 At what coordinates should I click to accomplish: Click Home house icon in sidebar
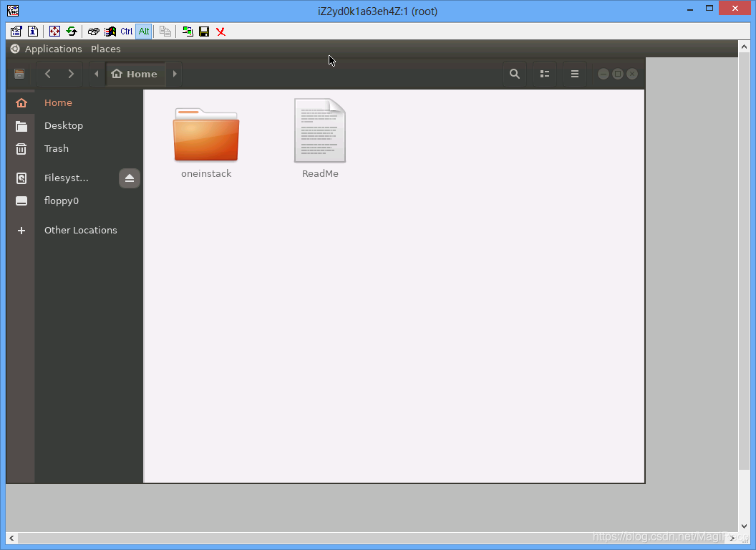coord(21,102)
